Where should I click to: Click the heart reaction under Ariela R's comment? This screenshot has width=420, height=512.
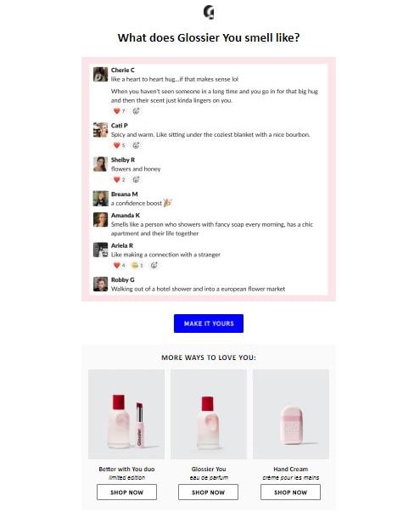pyautogui.click(x=119, y=265)
